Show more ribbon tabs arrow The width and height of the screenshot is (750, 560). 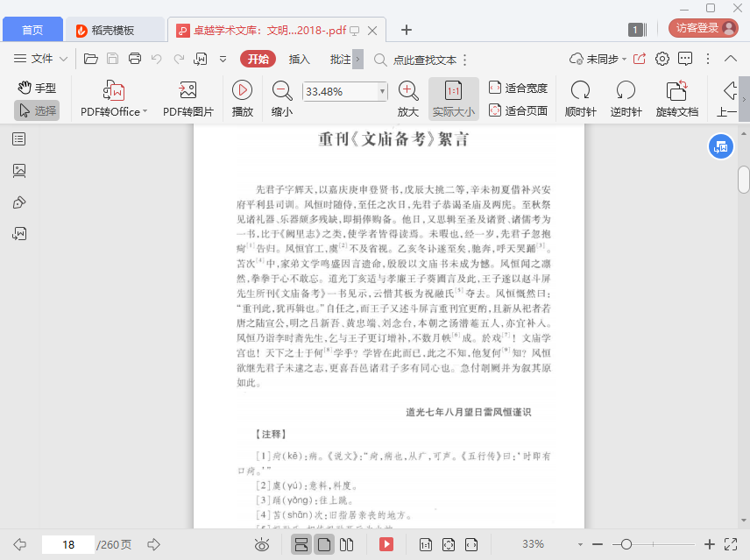pos(357,60)
